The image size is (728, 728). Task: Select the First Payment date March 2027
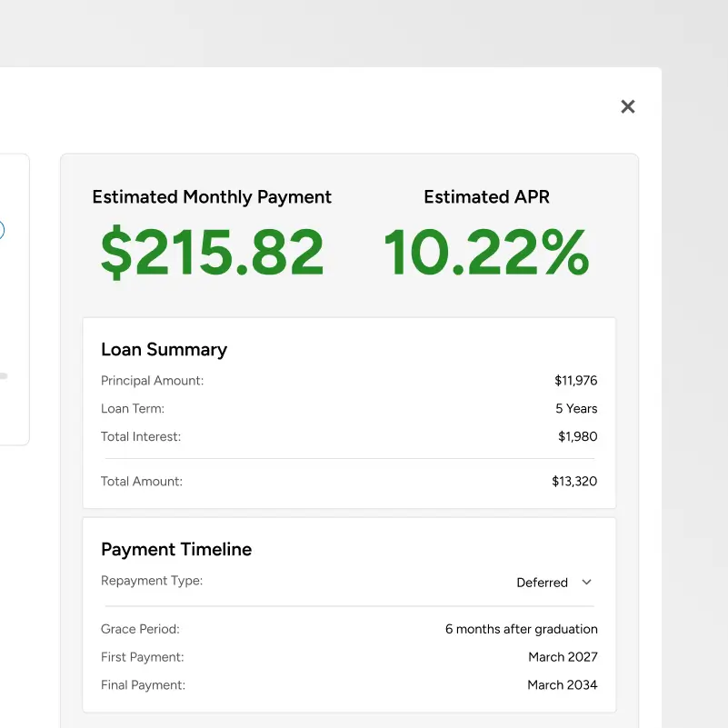point(562,656)
